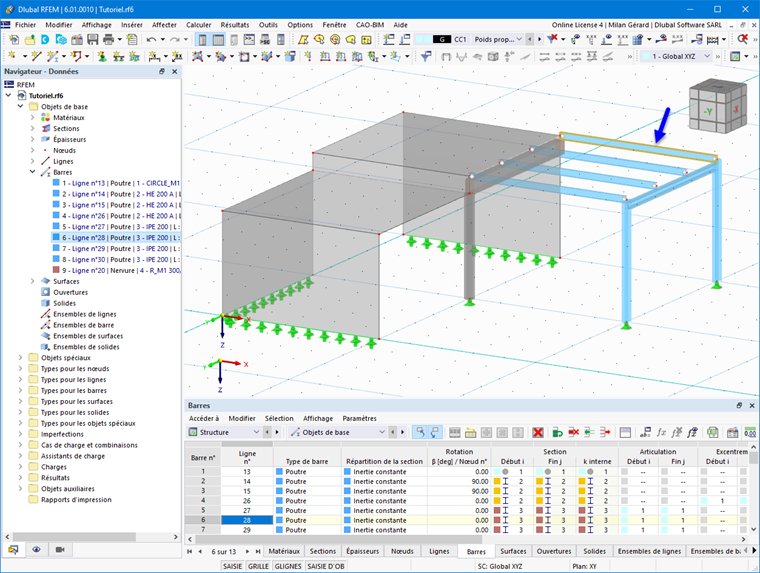This screenshot has height=573, width=760.
Task: Open the Poids prop... load case dropdown
Action: [498, 39]
